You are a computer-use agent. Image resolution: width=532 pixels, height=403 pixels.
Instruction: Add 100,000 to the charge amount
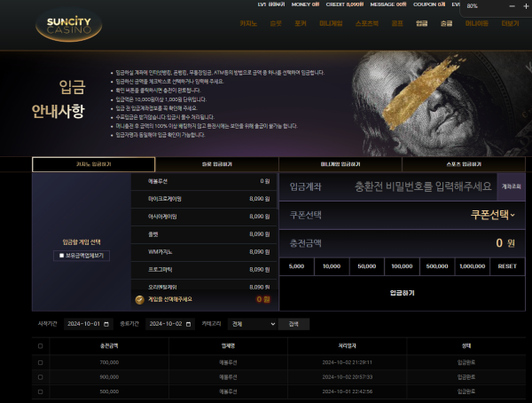tap(402, 265)
